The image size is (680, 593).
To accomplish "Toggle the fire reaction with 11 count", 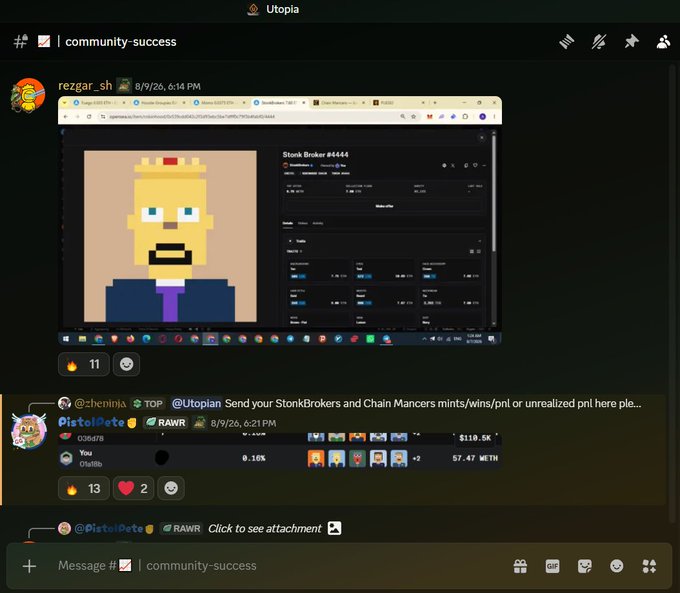I will click(83, 364).
